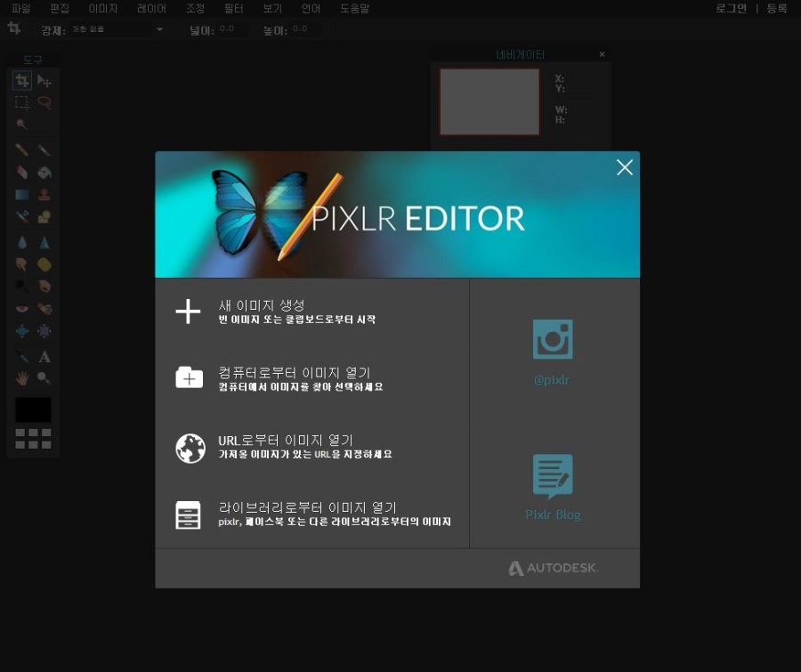Click the 로그인 link

click(x=731, y=8)
